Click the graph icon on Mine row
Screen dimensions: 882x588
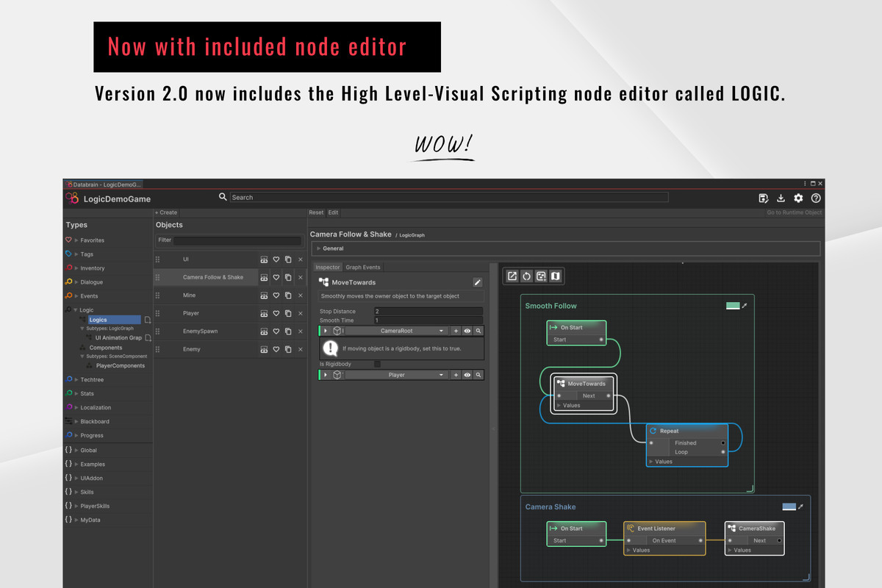[265, 295]
